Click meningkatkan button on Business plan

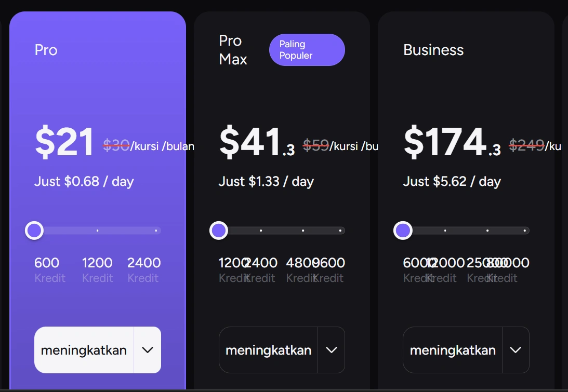pos(453,350)
